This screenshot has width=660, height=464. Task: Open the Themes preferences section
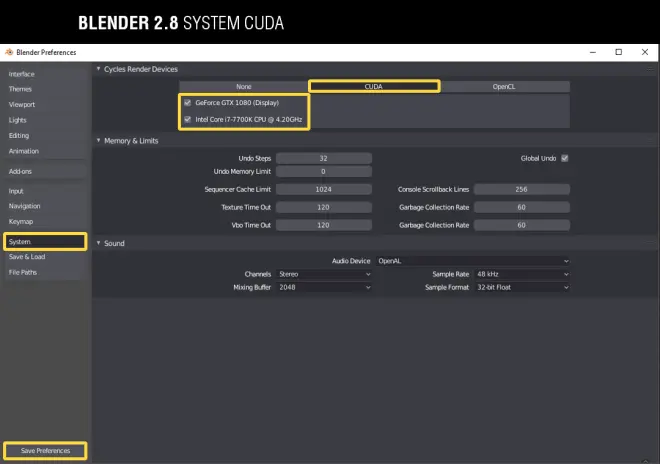(45, 89)
